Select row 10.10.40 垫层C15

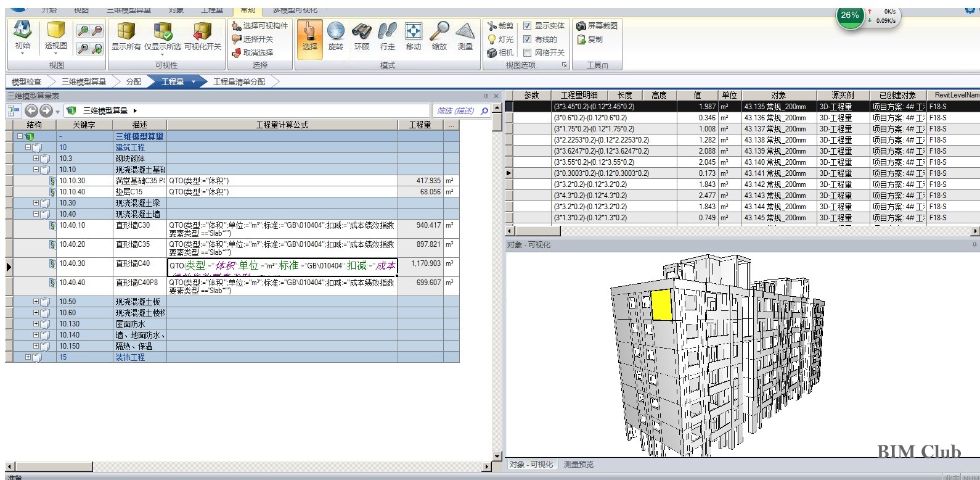coord(233,192)
